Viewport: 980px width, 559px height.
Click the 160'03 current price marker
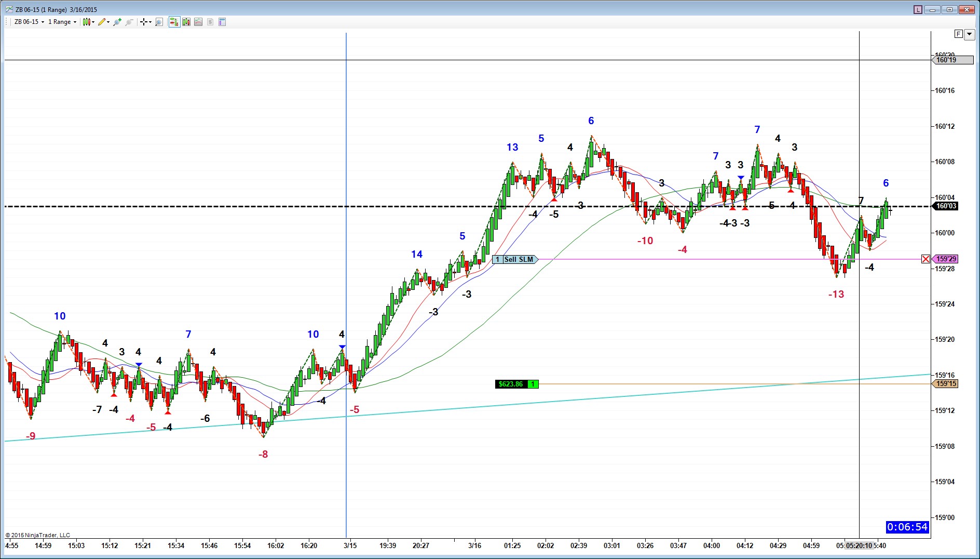click(945, 206)
